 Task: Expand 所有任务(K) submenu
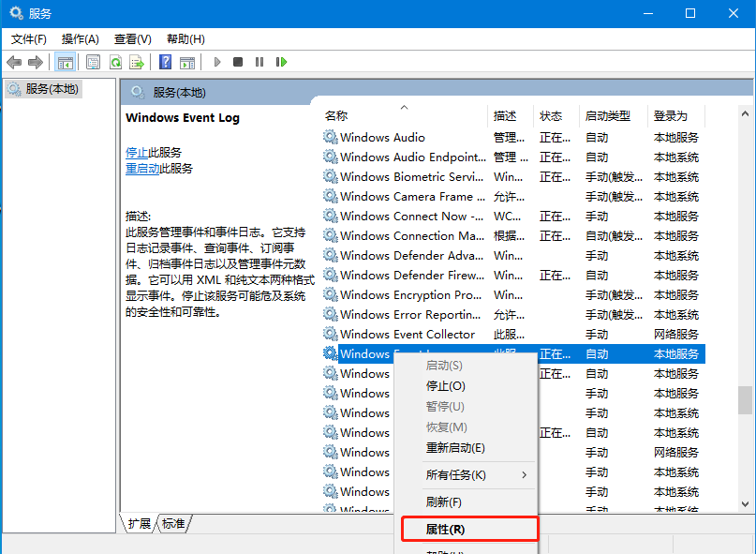tap(466, 475)
